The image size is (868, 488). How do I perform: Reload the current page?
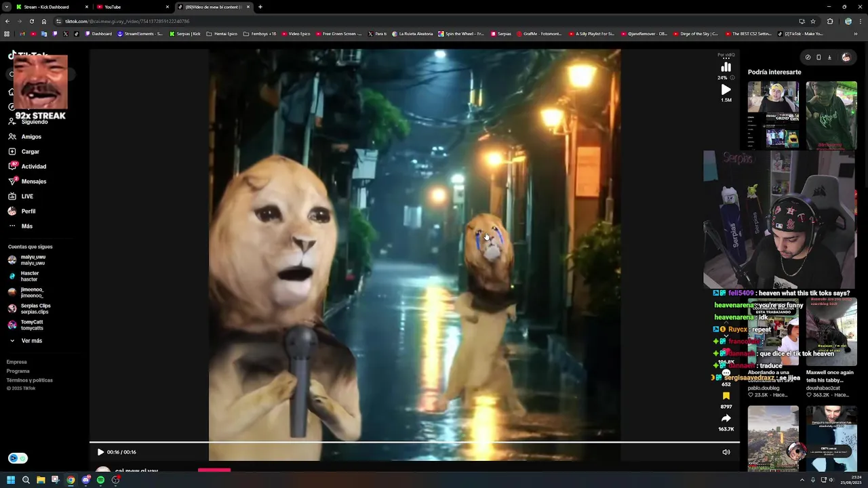pyautogui.click(x=31, y=21)
